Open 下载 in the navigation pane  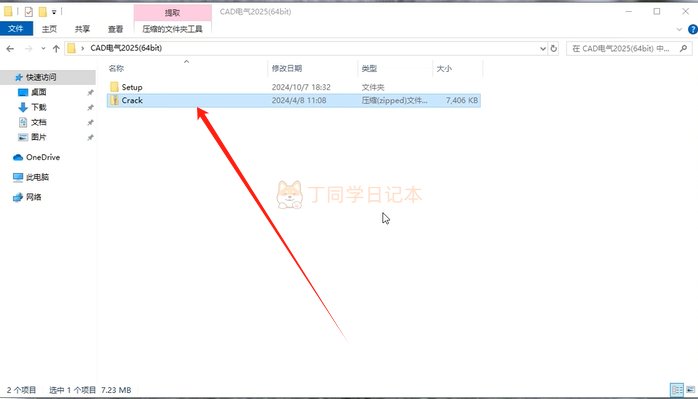point(39,107)
